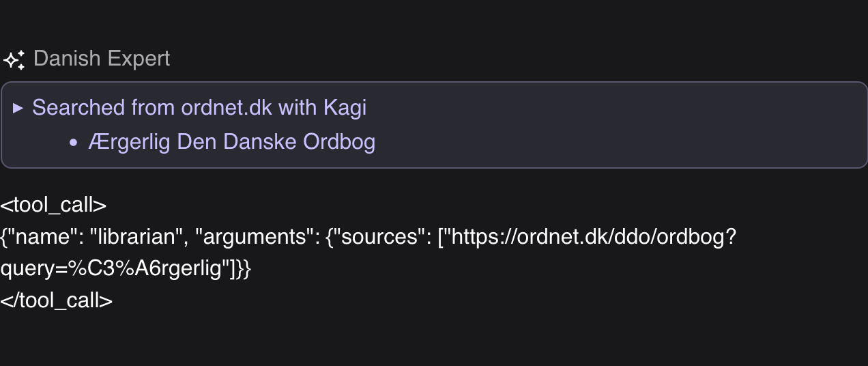Image resolution: width=868 pixels, height=366 pixels.
Task: Open the Ærgerlig Den Danske Ordbog link
Action: (x=231, y=142)
